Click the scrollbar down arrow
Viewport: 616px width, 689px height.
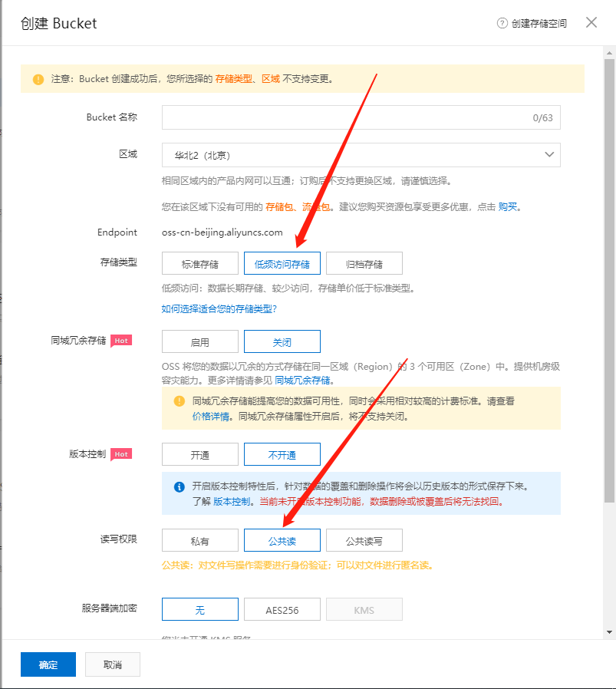609,632
